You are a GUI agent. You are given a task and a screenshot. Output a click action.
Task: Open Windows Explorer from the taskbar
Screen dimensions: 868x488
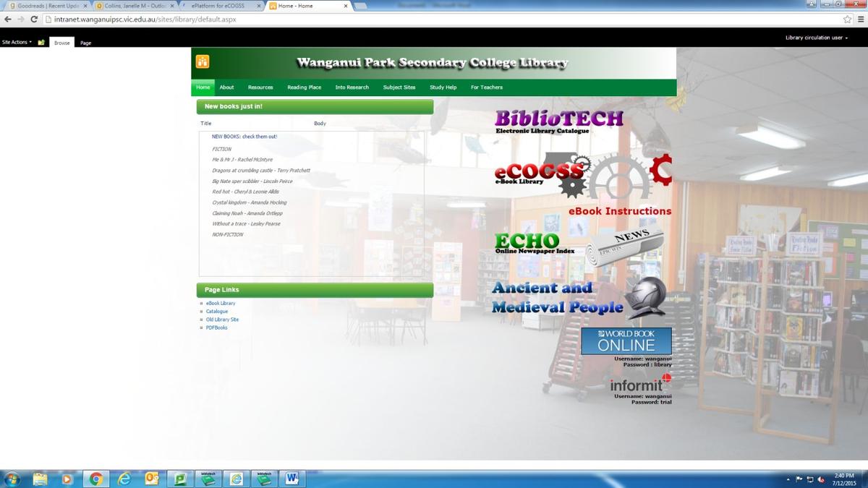point(40,479)
